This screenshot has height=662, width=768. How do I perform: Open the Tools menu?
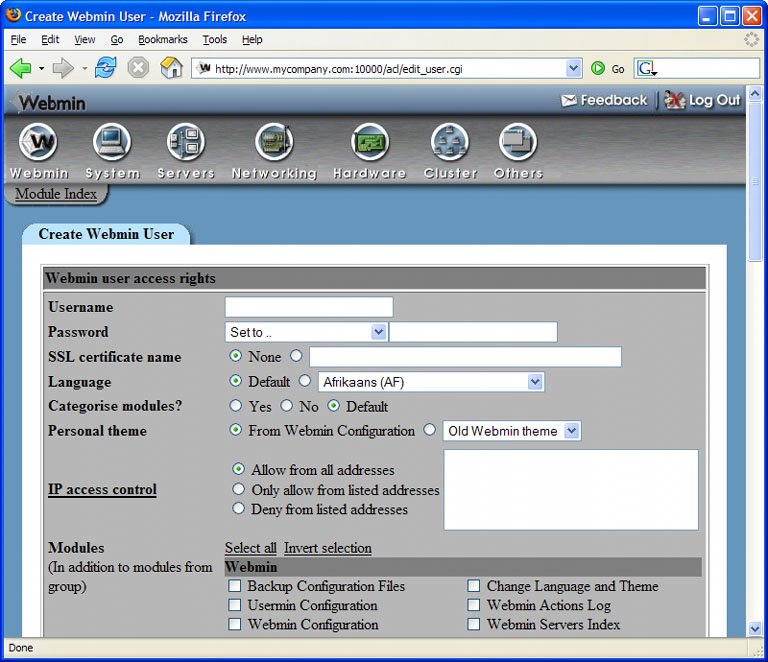[214, 40]
